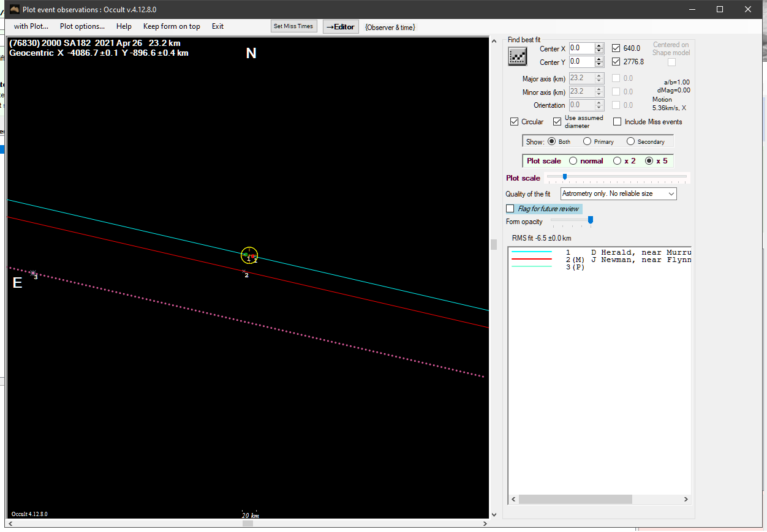Select the Show 'Primary' radio button
Screen dimensions: 767x532
coord(587,141)
